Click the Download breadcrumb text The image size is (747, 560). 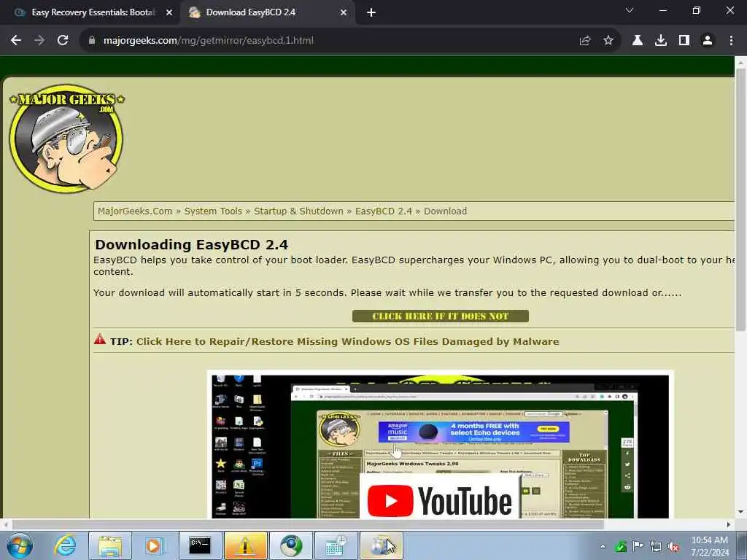pyautogui.click(x=446, y=211)
